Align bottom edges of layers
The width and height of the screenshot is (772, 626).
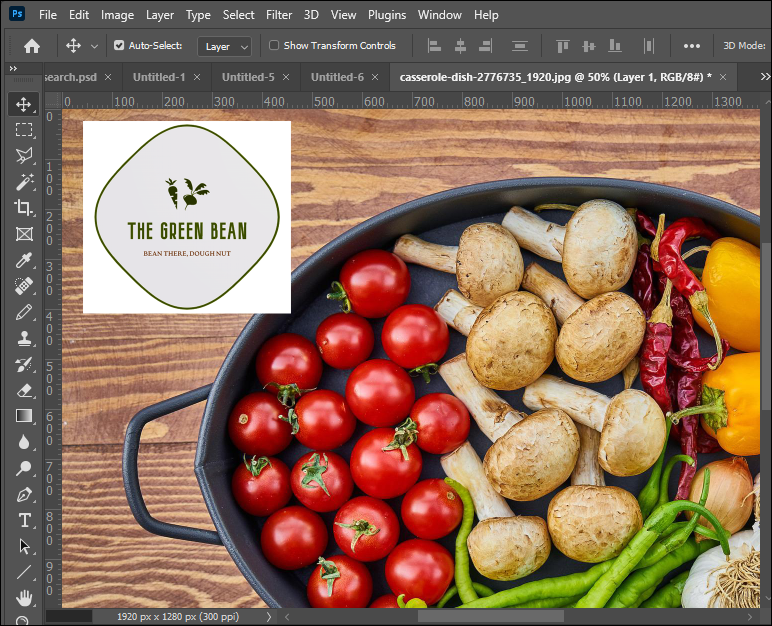coord(614,46)
